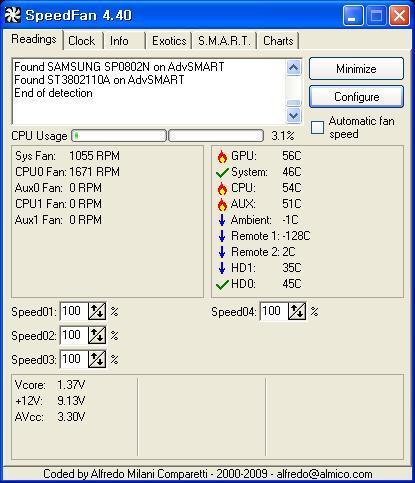Switch to the Exotics tab
This screenshot has width=415, height=483.
tap(169, 41)
